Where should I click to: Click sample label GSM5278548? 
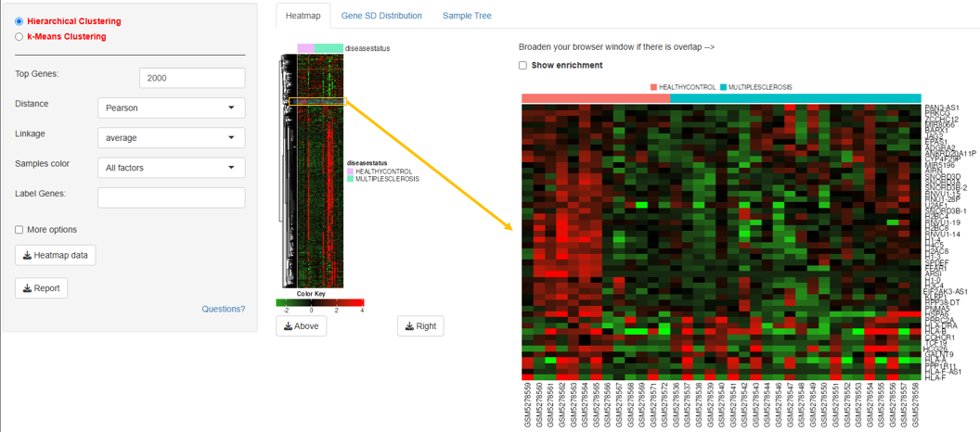(802, 405)
